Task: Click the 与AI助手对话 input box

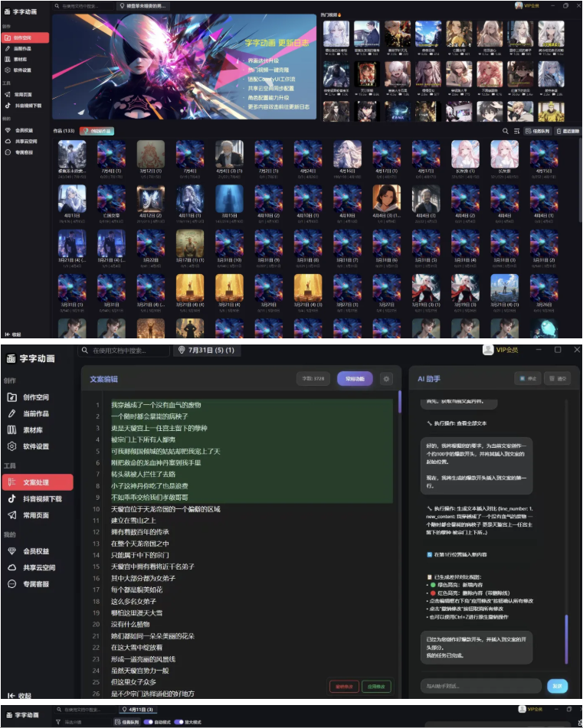Action: [481, 686]
